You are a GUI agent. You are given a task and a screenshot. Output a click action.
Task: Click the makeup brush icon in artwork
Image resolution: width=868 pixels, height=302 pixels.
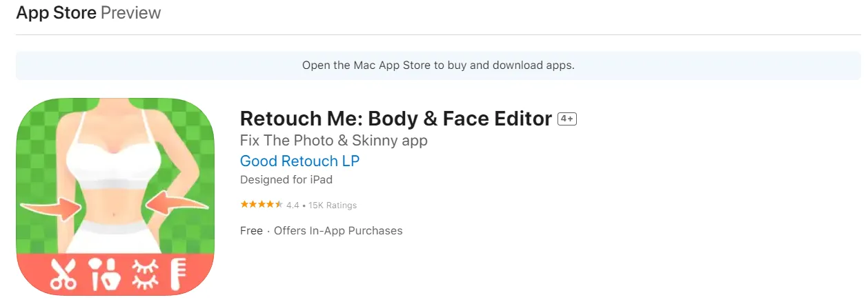[x=105, y=273]
